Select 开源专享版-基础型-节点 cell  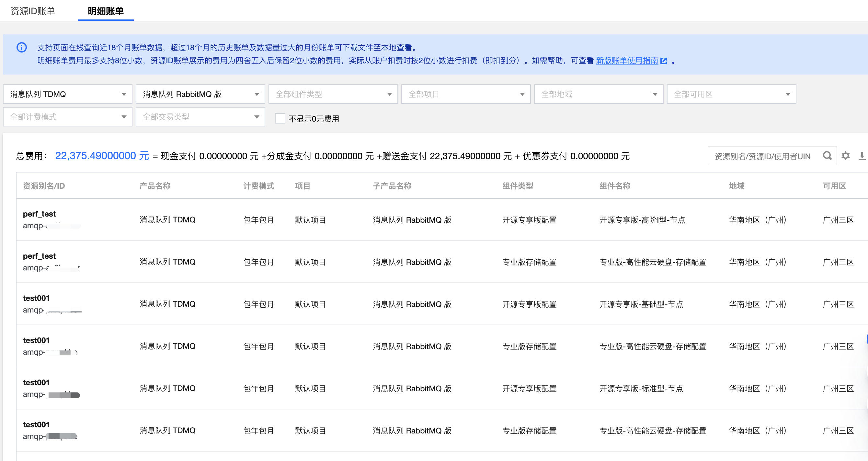(x=641, y=304)
